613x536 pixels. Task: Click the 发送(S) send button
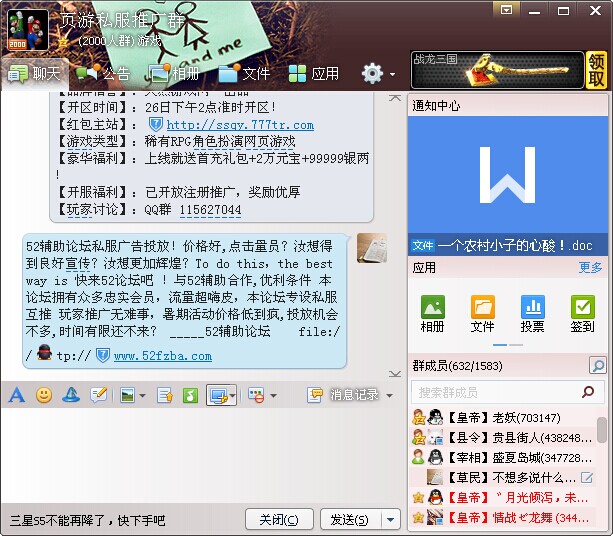click(x=350, y=520)
